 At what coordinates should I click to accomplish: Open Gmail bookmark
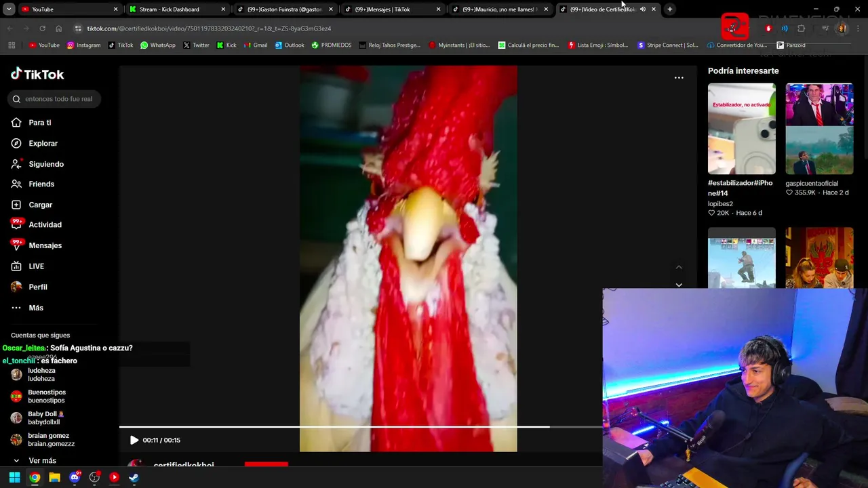pos(255,45)
